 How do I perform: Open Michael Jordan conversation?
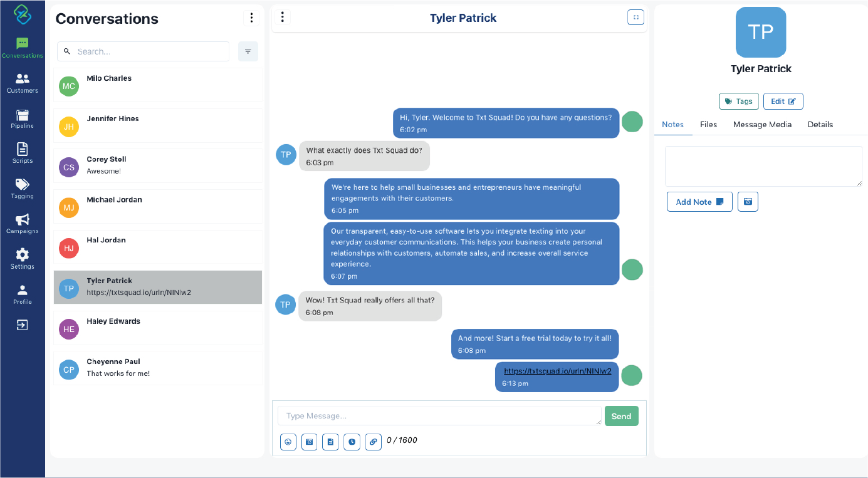tap(158, 207)
